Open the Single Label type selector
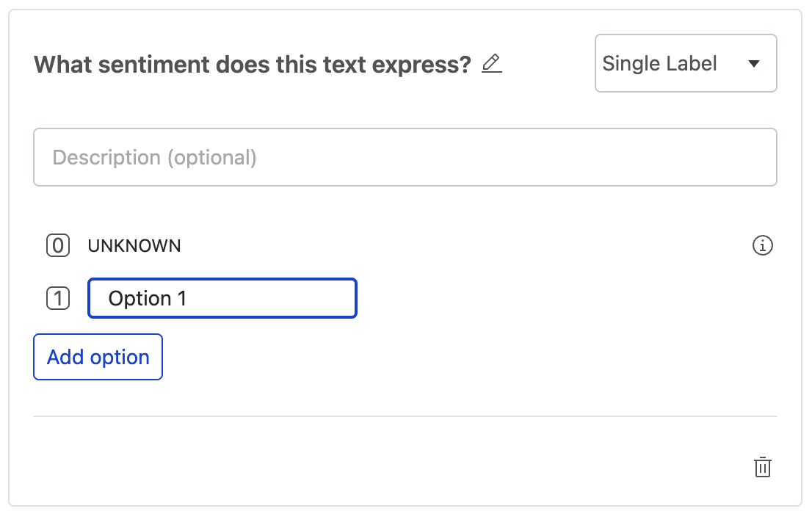This screenshot has height=514, width=812. pyautogui.click(x=685, y=63)
